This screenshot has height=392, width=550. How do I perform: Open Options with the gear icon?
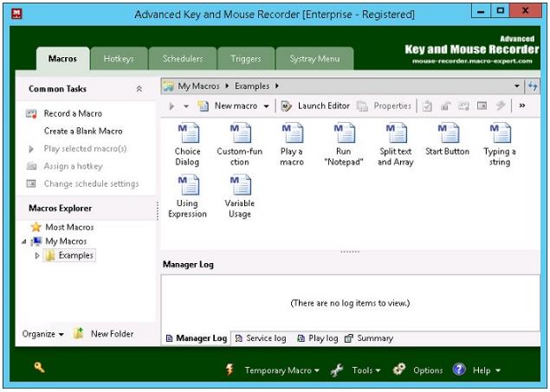(399, 370)
